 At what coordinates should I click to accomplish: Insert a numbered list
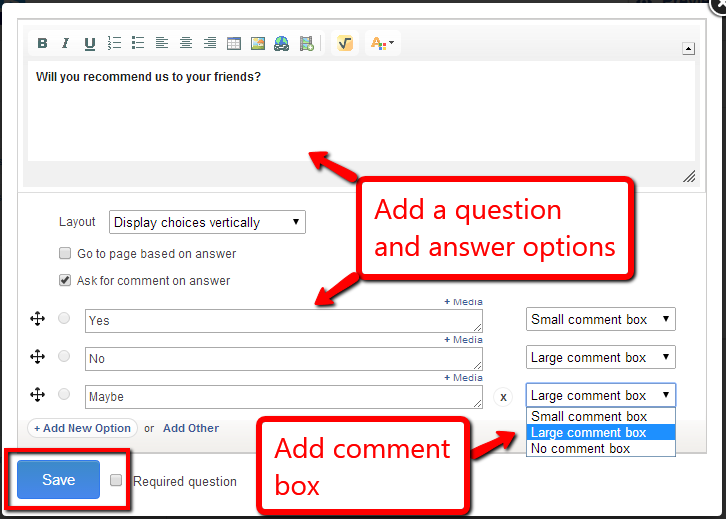[x=114, y=43]
